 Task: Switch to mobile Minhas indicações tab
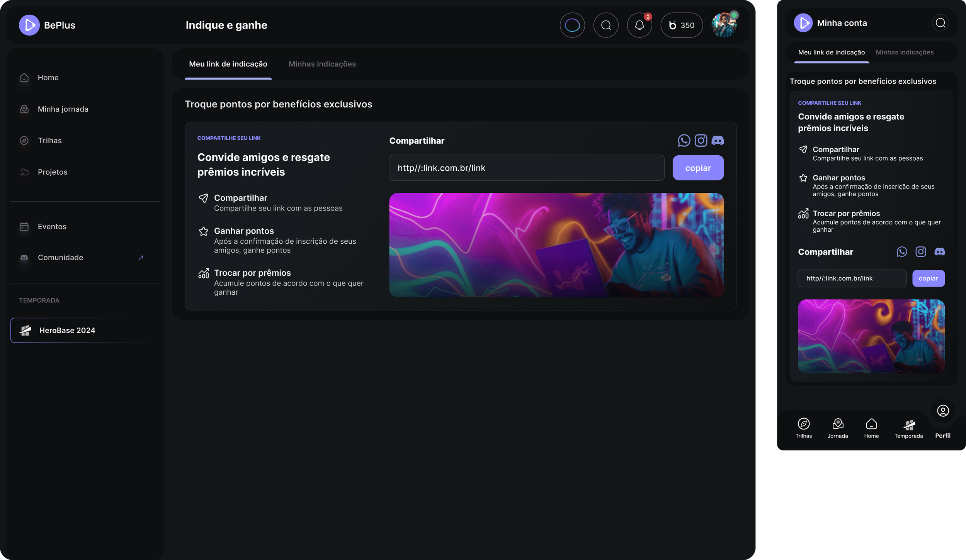pyautogui.click(x=905, y=53)
